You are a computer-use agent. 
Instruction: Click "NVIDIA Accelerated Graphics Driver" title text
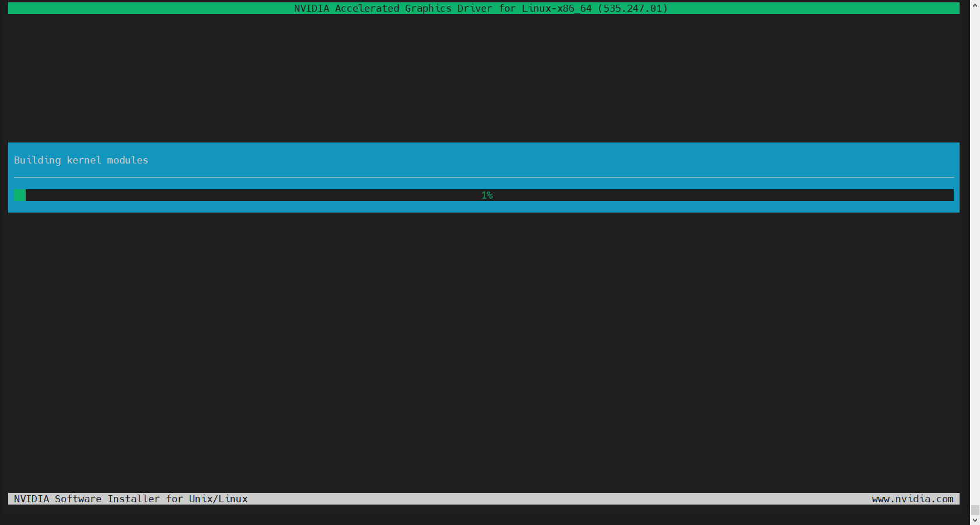tap(394, 8)
